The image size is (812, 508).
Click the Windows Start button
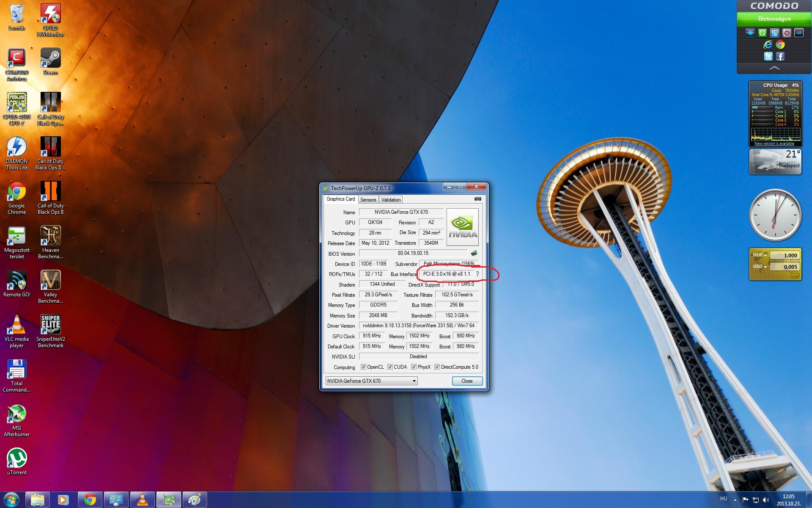(11, 500)
